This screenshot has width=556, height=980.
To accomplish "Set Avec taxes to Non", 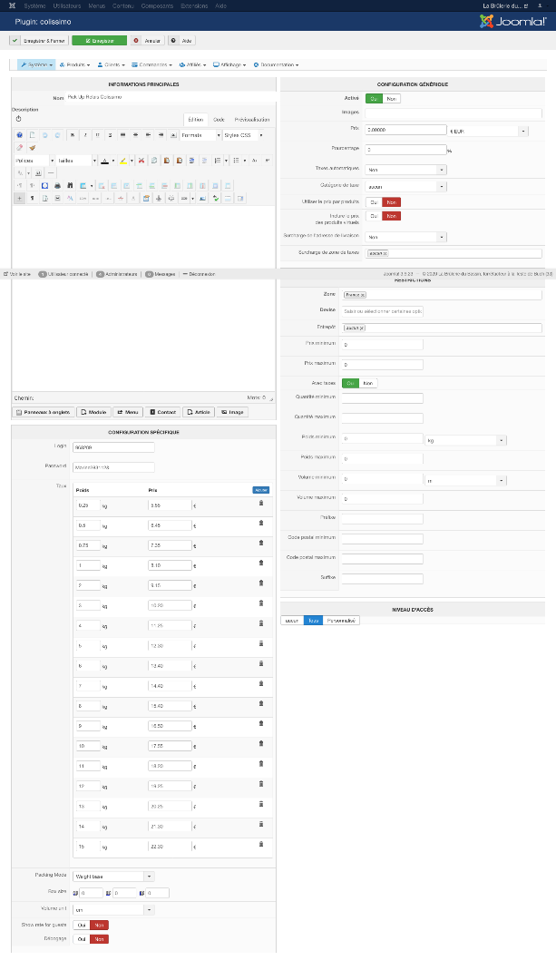I will [368, 383].
